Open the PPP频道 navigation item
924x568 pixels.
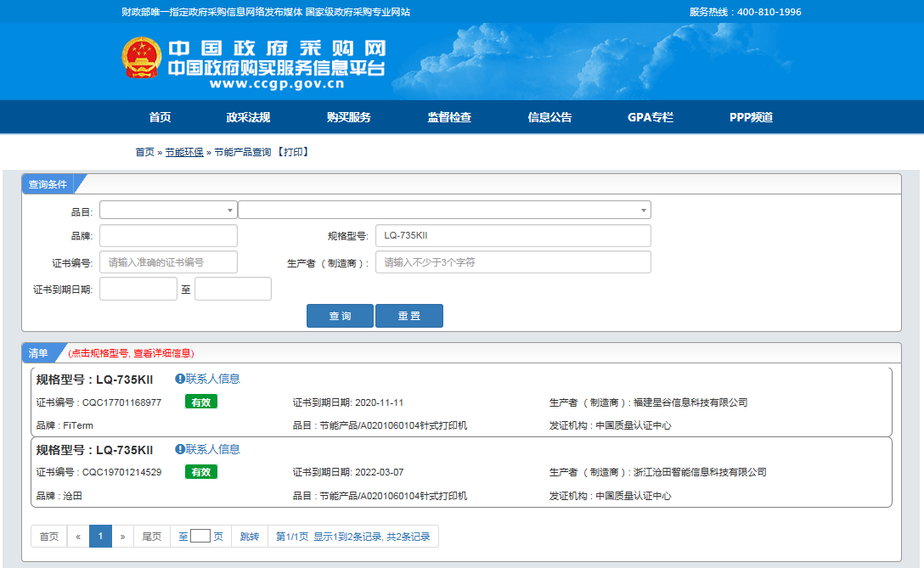tap(751, 117)
